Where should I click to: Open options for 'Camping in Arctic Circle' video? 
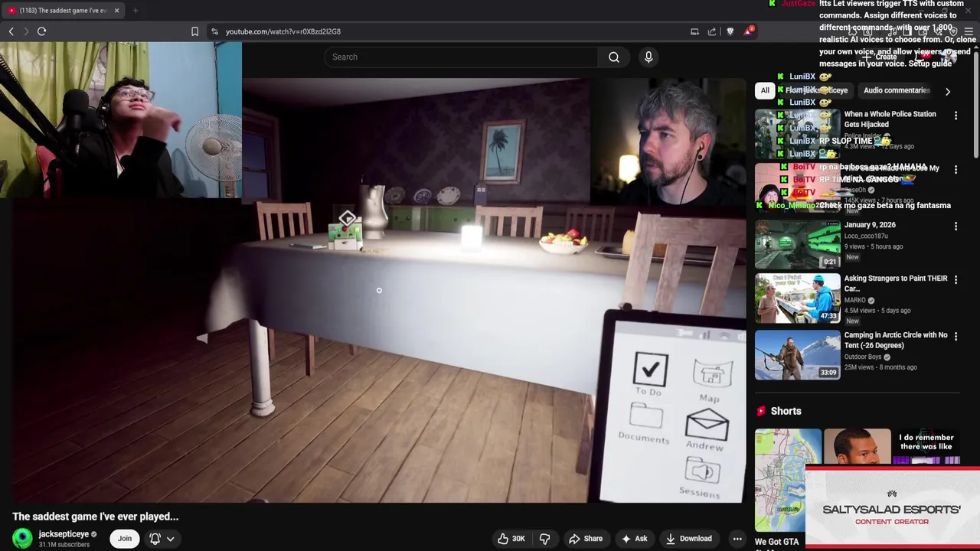coord(955,337)
